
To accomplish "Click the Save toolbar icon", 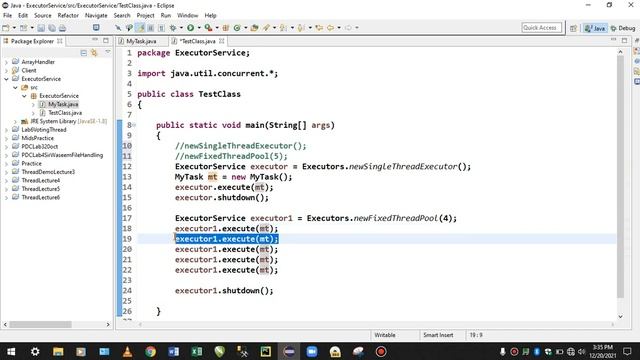I will [41, 28].
